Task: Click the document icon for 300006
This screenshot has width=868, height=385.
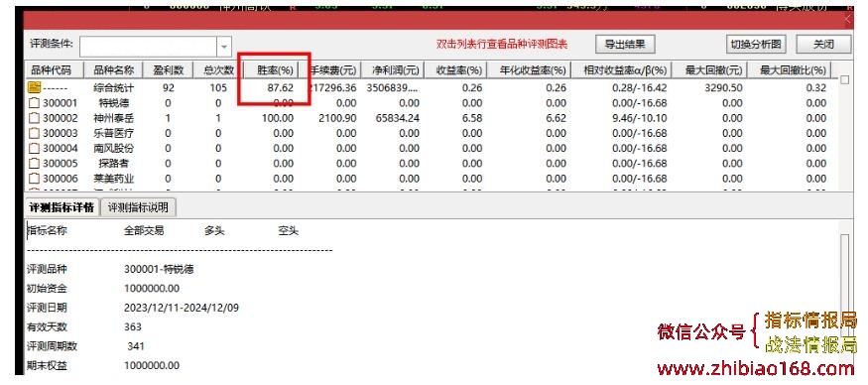Action: pyautogui.click(x=35, y=179)
